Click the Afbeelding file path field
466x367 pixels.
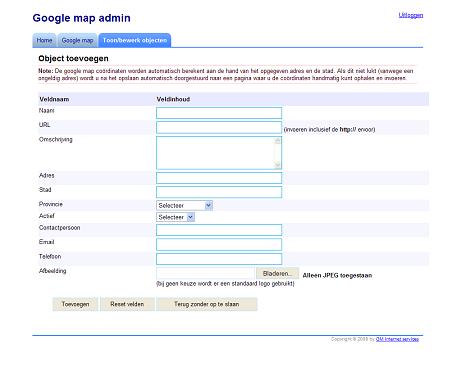[x=205, y=273]
